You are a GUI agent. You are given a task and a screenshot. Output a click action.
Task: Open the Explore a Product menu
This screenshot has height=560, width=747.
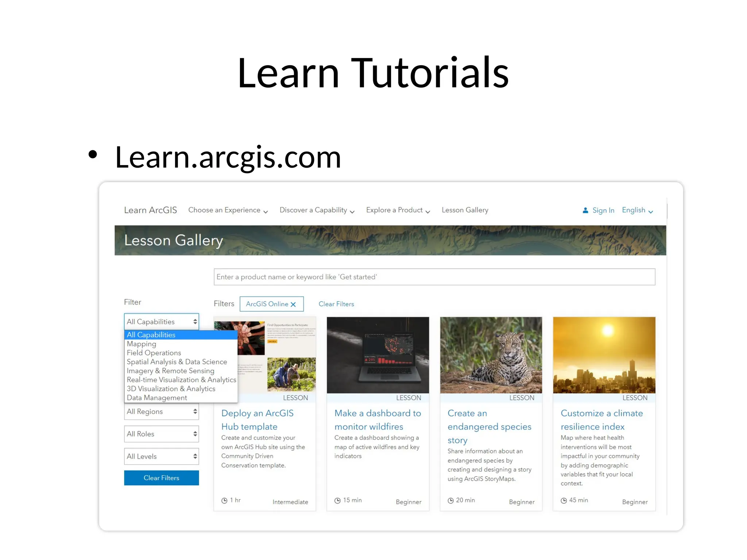398,210
